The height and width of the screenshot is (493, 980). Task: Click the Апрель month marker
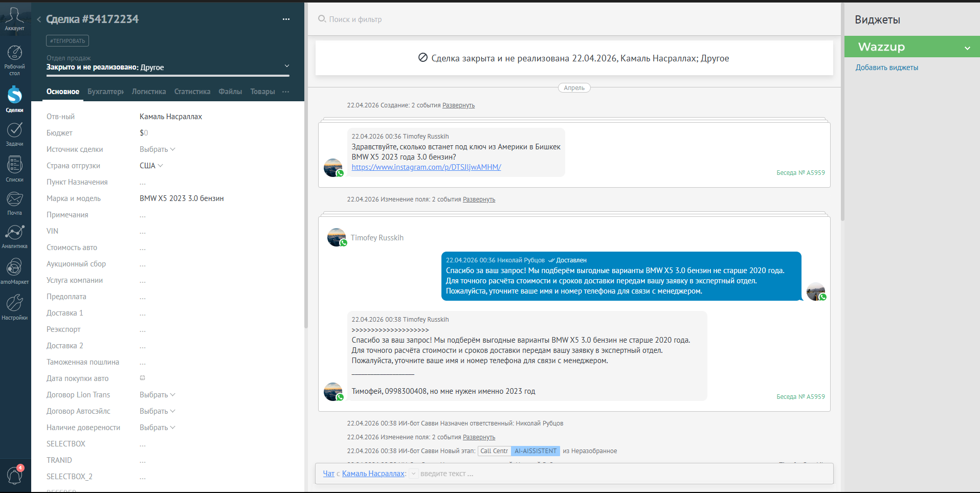click(x=574, y=88)
